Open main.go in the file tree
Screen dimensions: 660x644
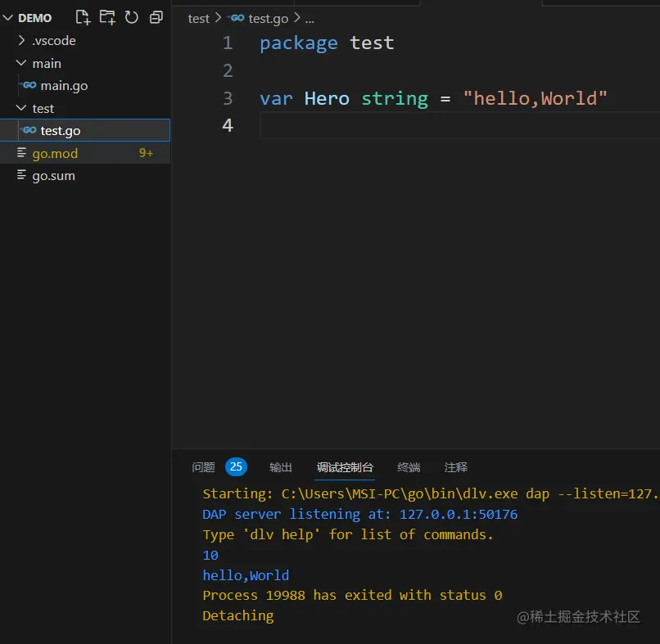coord(64,86)
